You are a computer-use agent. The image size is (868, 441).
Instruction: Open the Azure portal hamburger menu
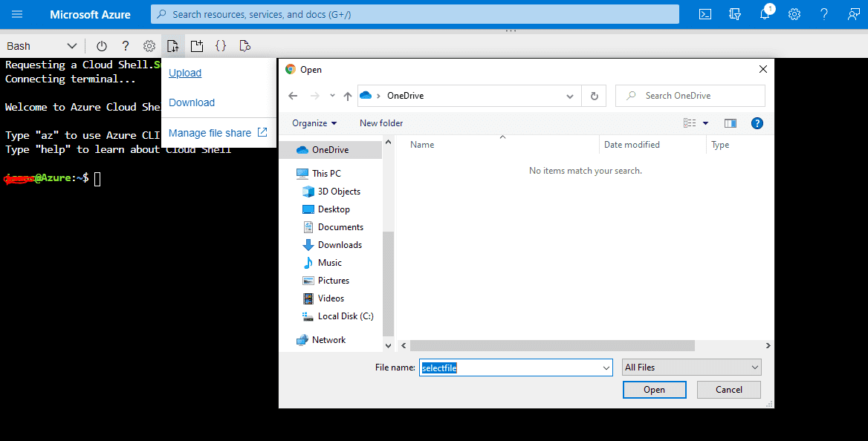[17, 14]
